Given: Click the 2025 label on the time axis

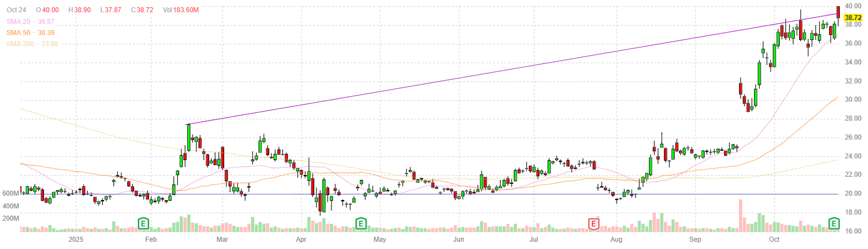Looking at the screenshot, I should pyautogui.click(x=75, y=240).
